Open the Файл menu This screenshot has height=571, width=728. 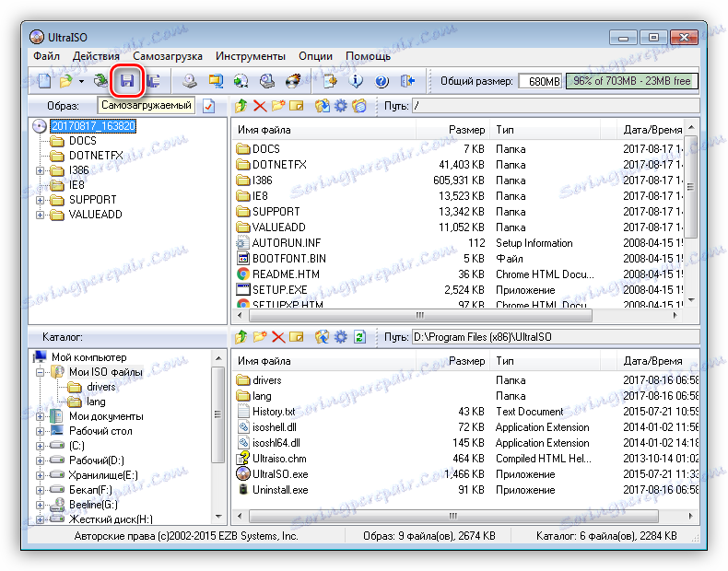click(x=46, y=56)
